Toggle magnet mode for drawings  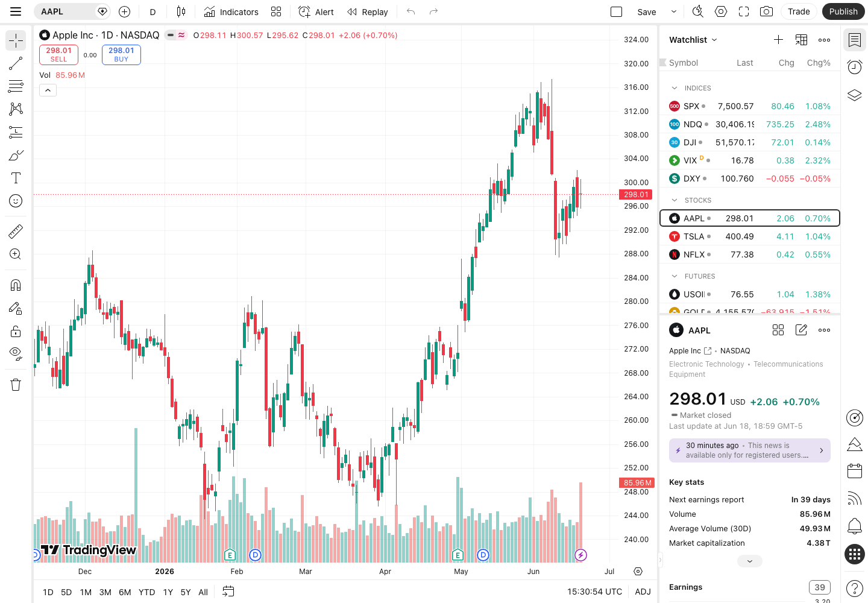coord(16,285)
